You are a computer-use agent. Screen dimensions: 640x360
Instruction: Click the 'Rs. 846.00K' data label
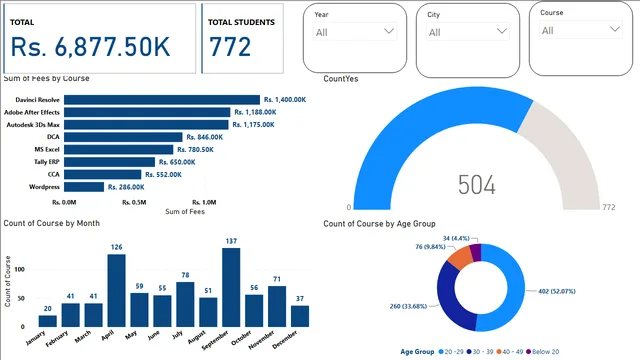[204, 137]
